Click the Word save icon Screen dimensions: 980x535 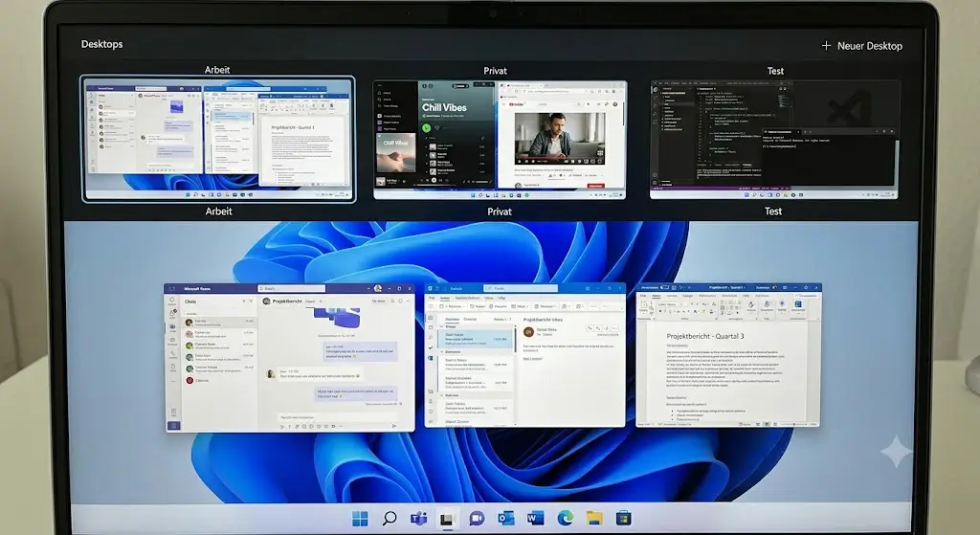673,287
